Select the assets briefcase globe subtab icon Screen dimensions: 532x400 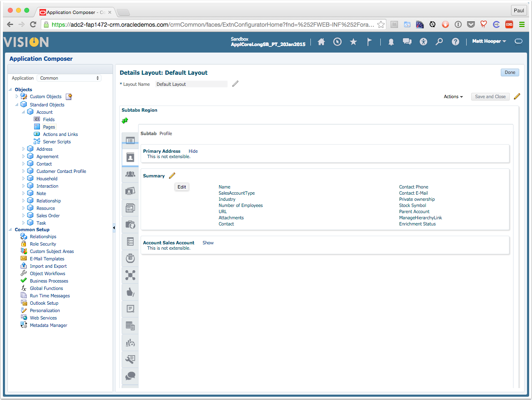[130, 225]
